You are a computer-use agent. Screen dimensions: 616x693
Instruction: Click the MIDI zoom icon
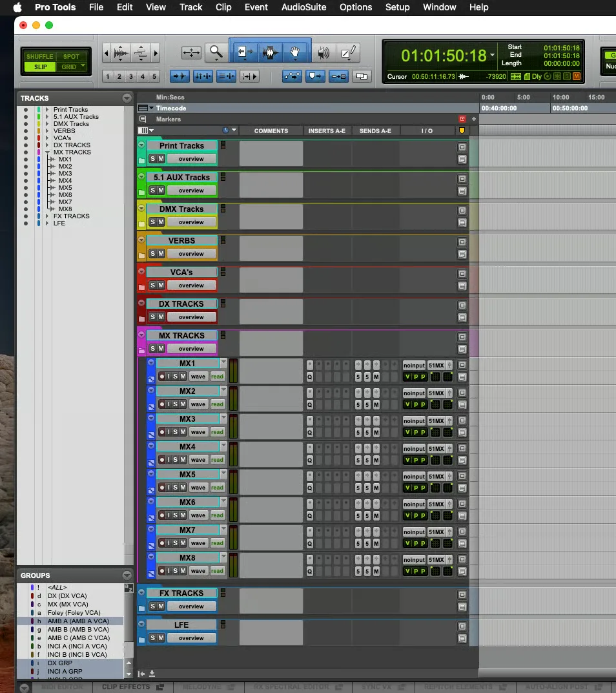click(141, 53)
